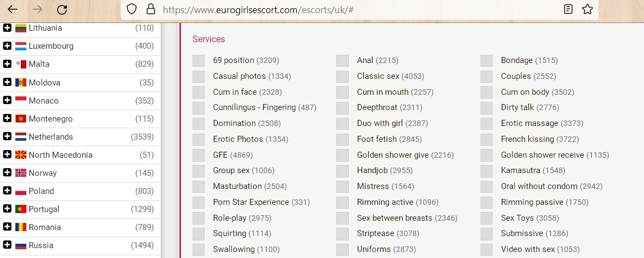644x258 pixels.
Task: Open the Poland listing link
Action: (41, 191)
